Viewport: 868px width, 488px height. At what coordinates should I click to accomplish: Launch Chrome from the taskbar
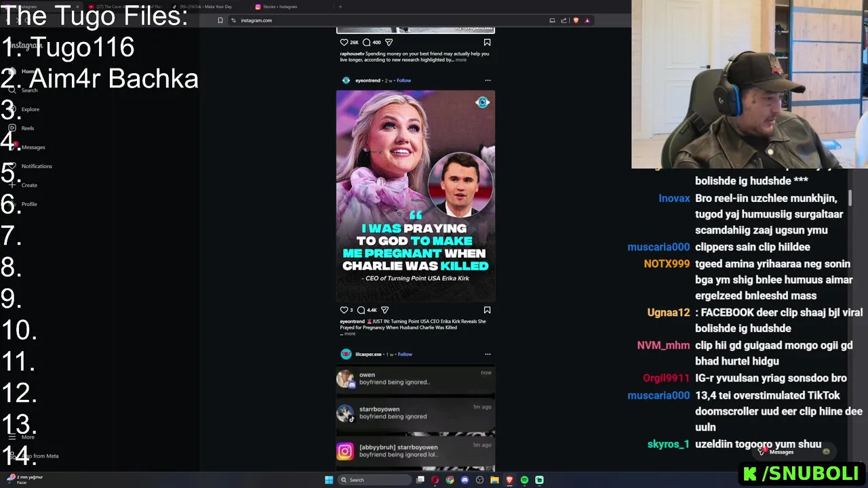point(450,480)
